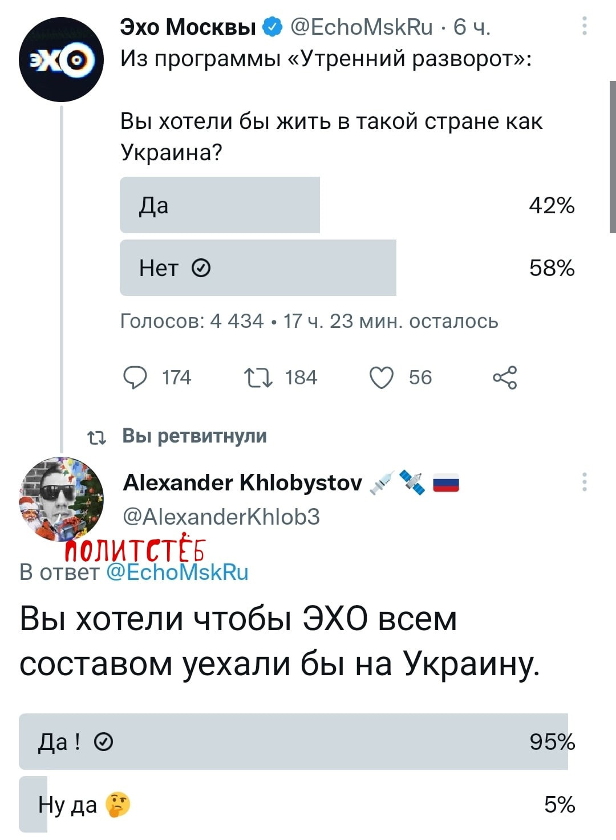Open Alexander Khlobystov's profile picture
The image size is (616, 840).
click(62, 498)
